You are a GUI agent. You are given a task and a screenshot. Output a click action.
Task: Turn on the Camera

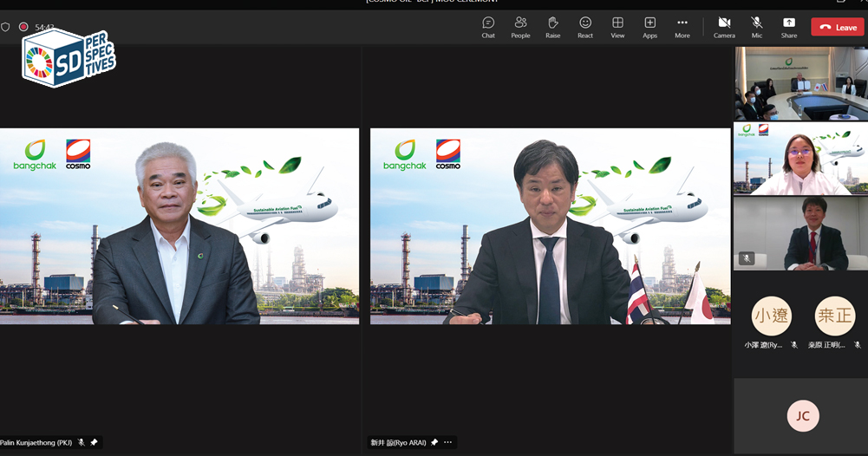tap(724, 27)
